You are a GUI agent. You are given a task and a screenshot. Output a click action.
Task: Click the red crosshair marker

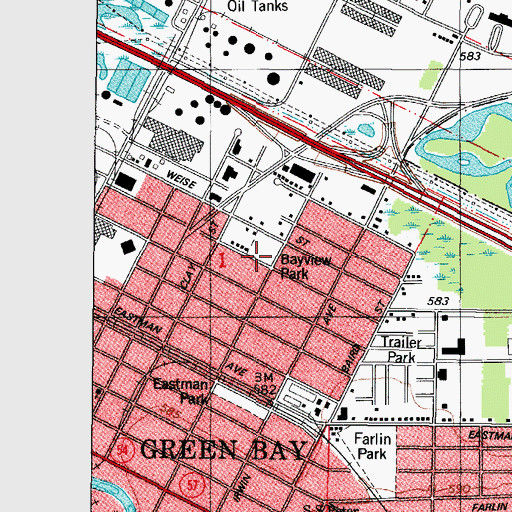(256, 256)
